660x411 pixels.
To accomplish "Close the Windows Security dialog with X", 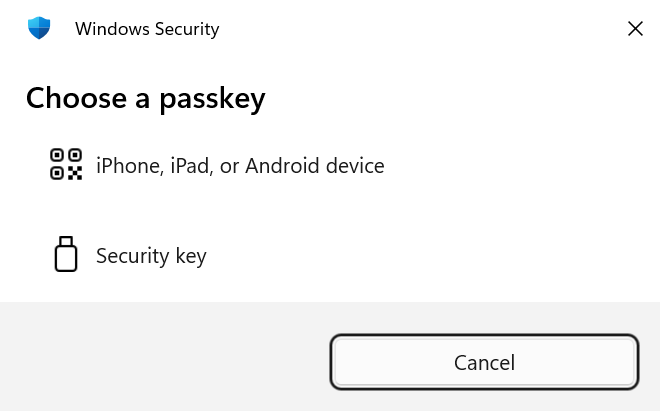I will tap(635, 29).
